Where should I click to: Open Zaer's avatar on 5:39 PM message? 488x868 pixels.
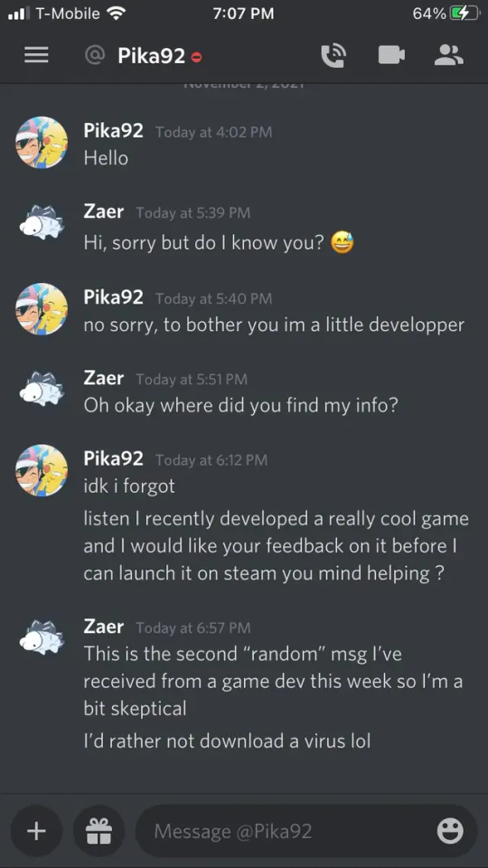click(x=42, y=222)
